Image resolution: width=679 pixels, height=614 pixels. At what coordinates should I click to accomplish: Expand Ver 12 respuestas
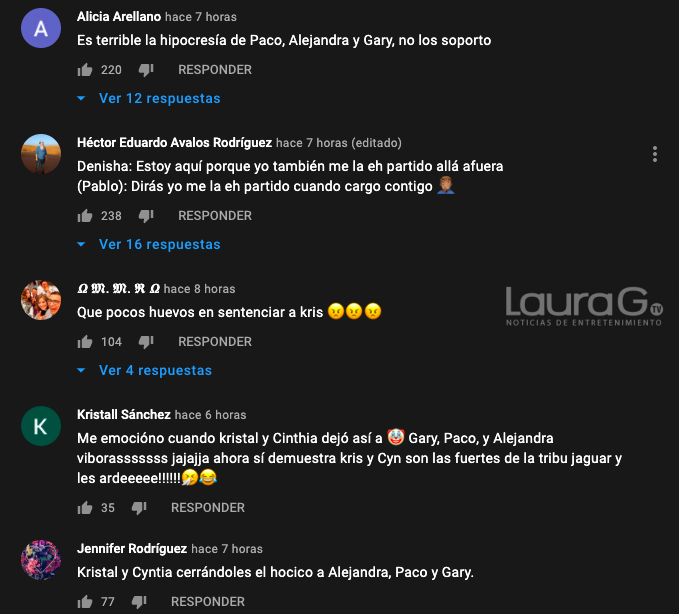pyautogui.click(x=149, y=98)
